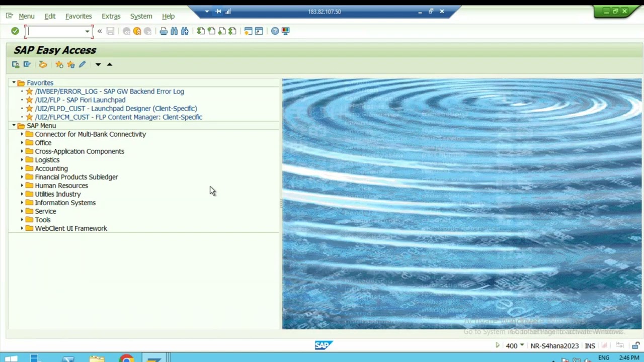Click the Find binoculars icon

(x=174, y=31)
